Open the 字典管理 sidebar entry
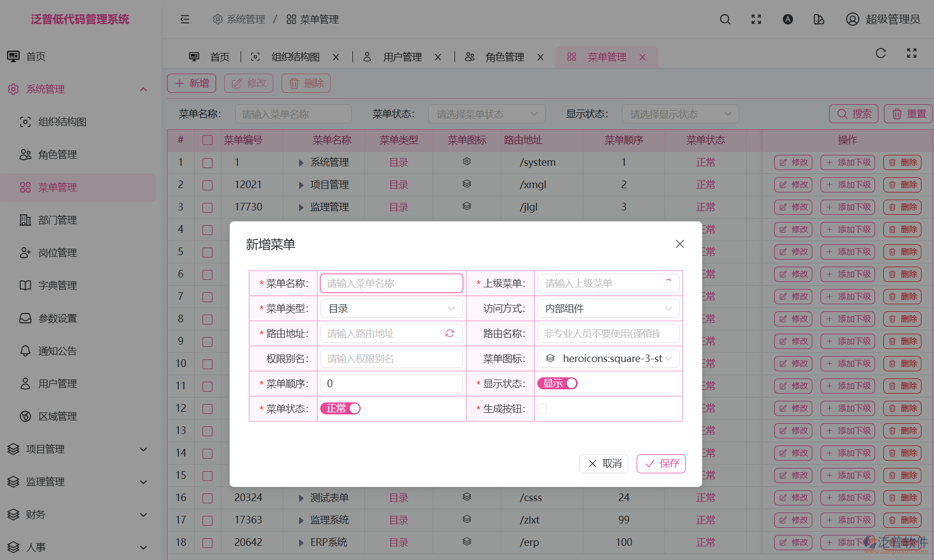The image size is (934, 560). tap(57, 285)
